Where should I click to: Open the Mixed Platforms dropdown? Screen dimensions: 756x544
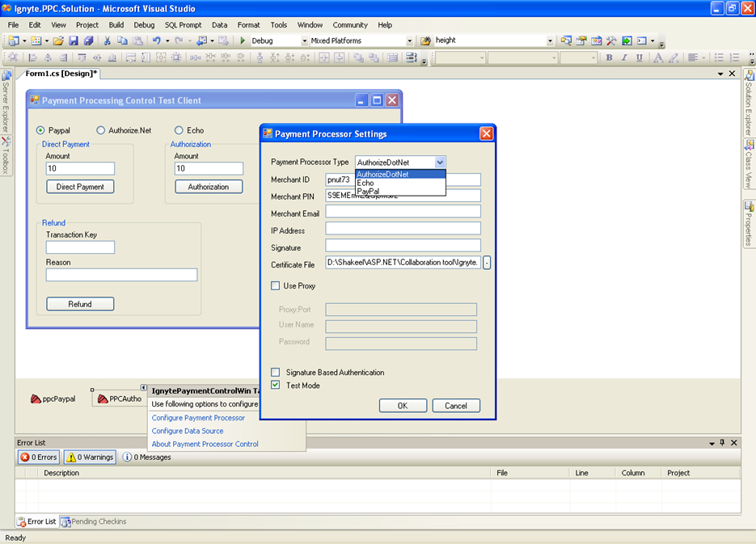click(409, 41)
